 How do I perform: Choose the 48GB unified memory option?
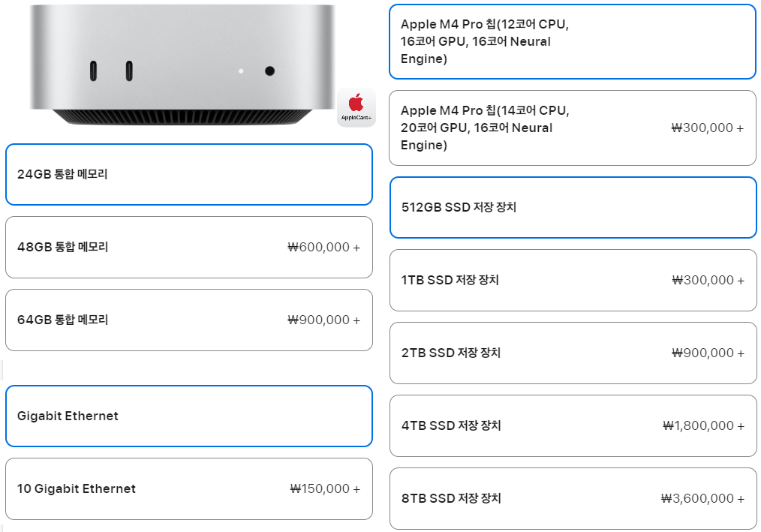[x=189, y=247]
